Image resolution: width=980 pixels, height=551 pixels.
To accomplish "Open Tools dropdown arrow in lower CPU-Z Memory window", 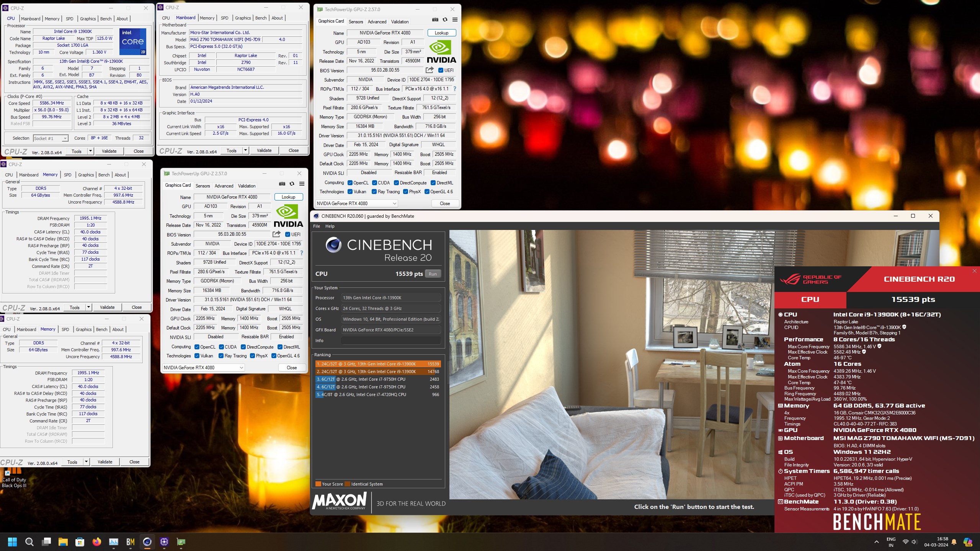I will [86, 462].
